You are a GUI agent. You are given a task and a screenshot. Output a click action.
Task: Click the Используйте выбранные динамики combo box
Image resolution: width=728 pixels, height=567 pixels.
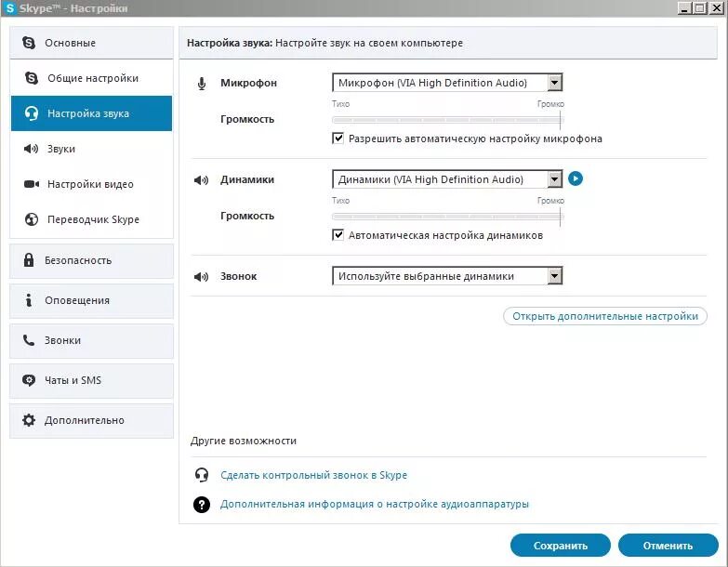tap(447, 276)
